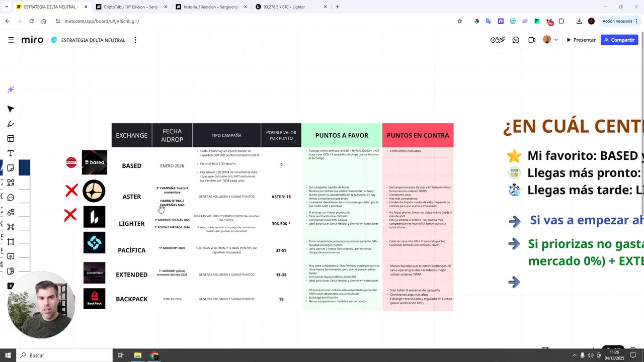
Task: Open the translate extension
Action: (489, 21)
